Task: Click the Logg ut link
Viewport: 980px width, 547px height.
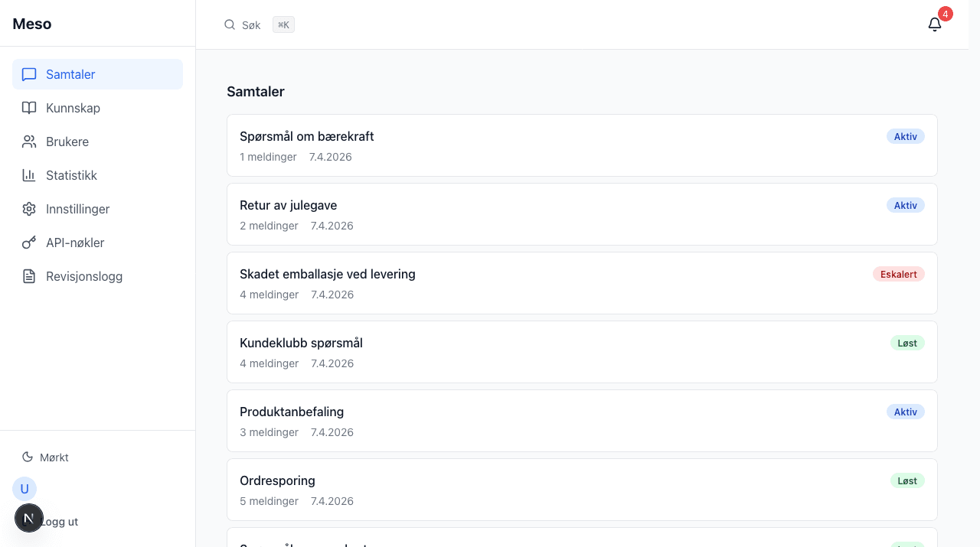Action: pyautogui.click(x=59, y=521)
